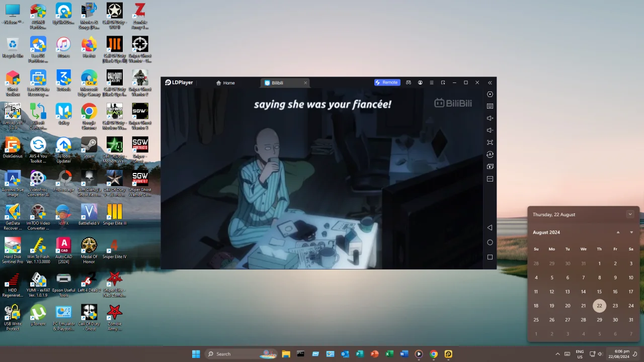Click the taskbar Search box
Screen dimensions: 644x362
point(241,354)
